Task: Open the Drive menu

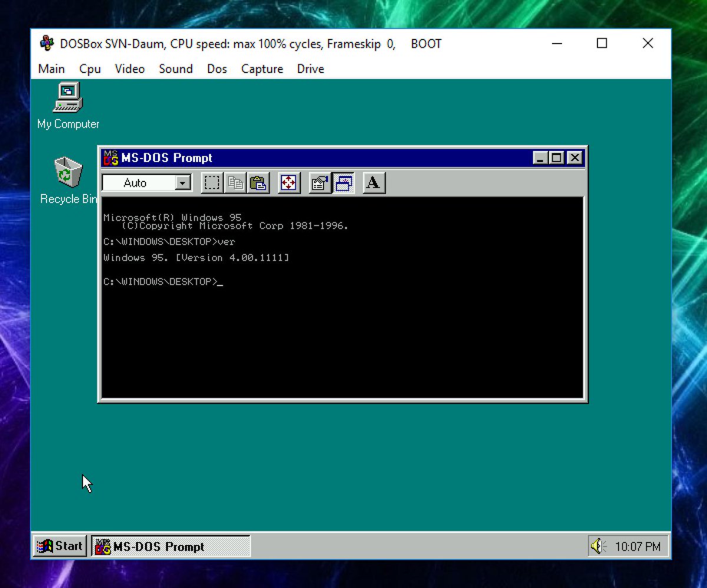Action: point(310,69)
